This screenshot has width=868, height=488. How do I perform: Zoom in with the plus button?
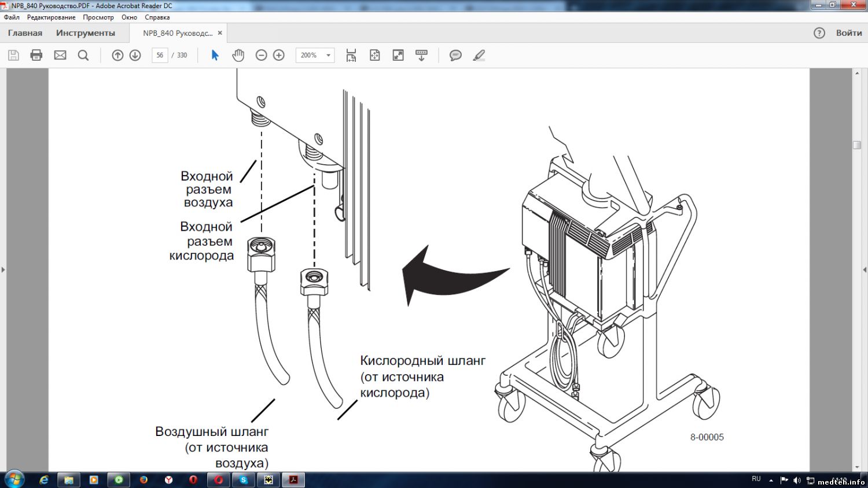point(279,56)
